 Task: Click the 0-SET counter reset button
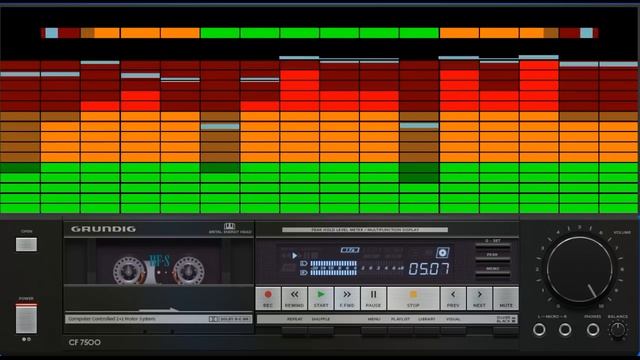click(x=493, y=247)
